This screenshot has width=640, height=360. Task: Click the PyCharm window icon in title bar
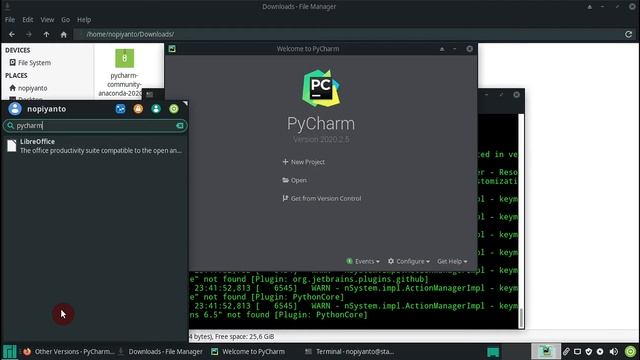[172, 49]
